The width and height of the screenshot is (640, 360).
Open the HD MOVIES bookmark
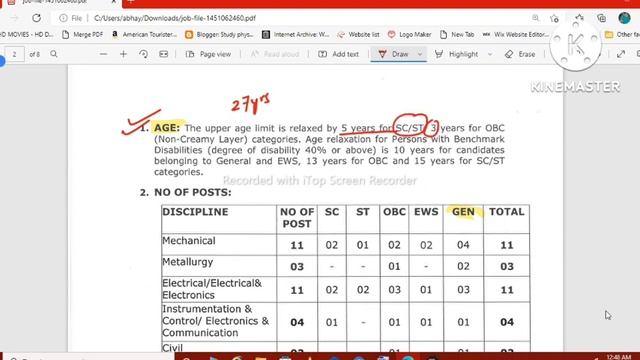pos(27,35)
